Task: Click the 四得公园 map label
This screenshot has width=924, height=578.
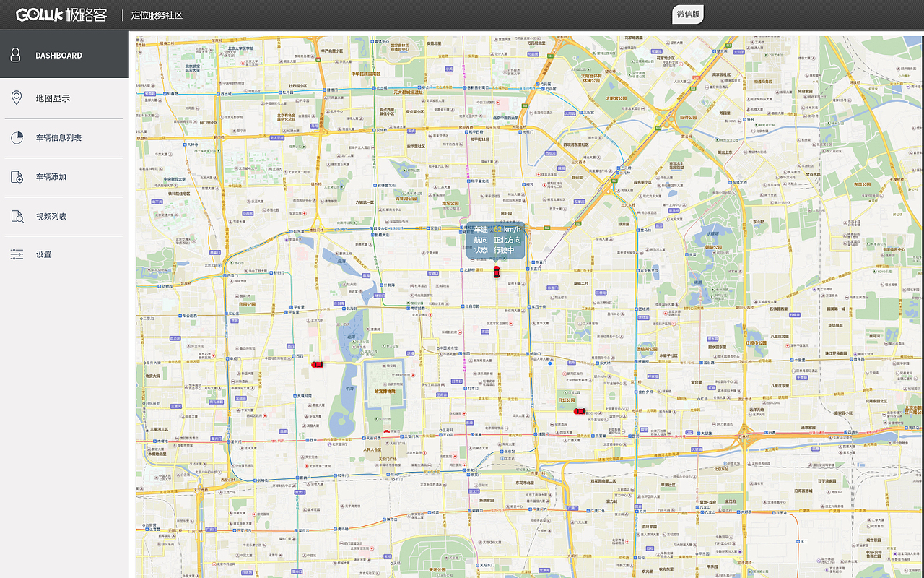Action: 689,116
